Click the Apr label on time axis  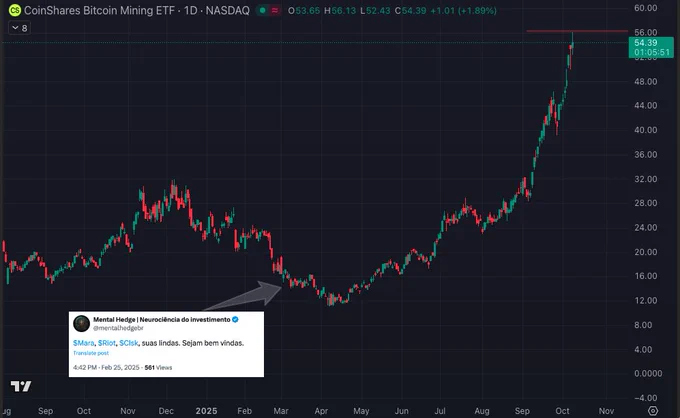click(321, 411)
